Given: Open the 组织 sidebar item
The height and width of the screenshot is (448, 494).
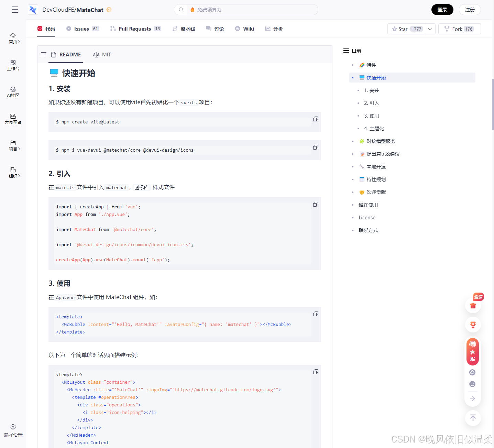Looking at the screenshot, I should coord(13,172).
